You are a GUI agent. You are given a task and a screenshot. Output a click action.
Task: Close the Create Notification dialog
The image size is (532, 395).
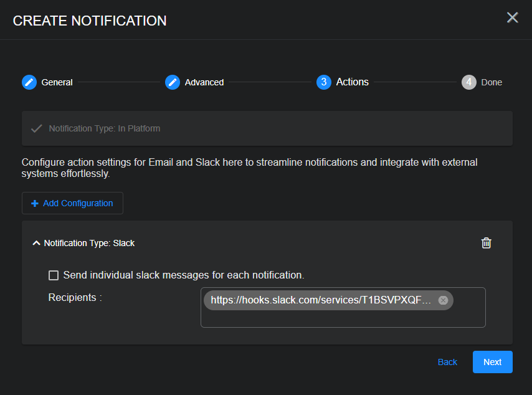512,17
